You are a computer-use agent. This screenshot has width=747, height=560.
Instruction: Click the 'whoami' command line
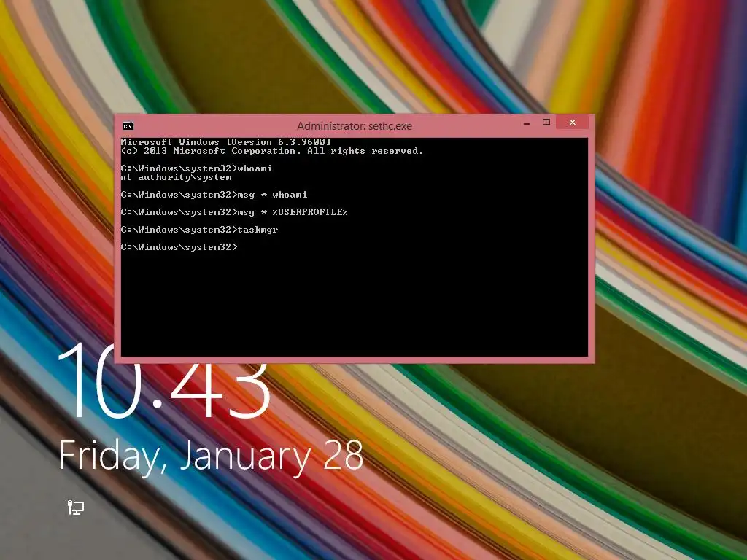tap(197, 168)
